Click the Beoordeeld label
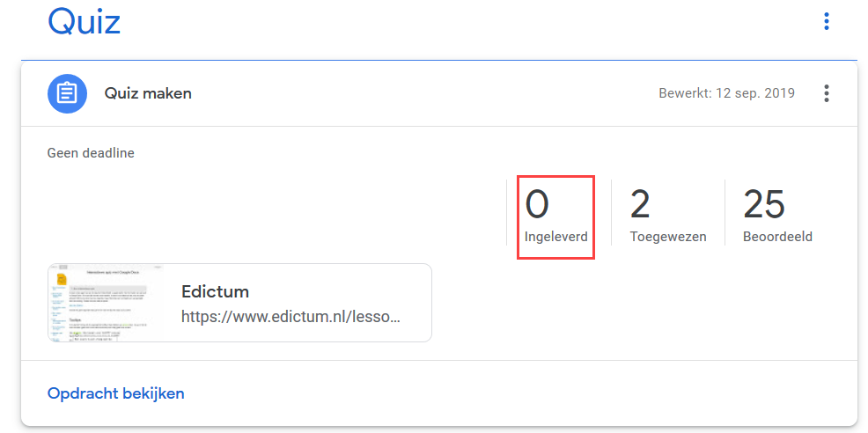Viewport: 868px width, 433px height. (778, 237)
